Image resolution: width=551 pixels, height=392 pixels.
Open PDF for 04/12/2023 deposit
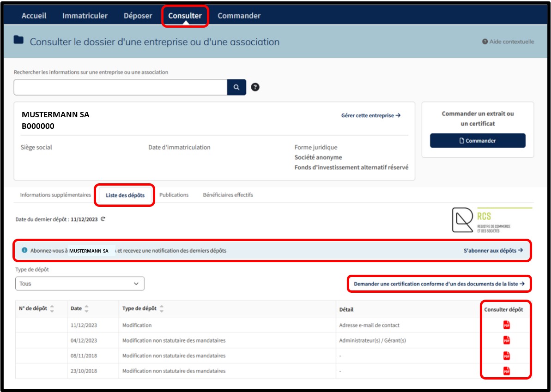click(506, 340)
